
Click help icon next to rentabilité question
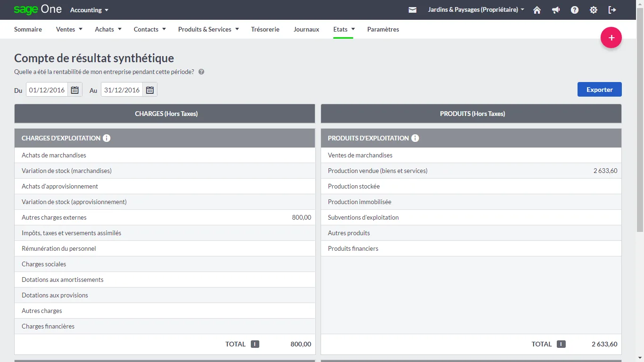pos(201,72)
